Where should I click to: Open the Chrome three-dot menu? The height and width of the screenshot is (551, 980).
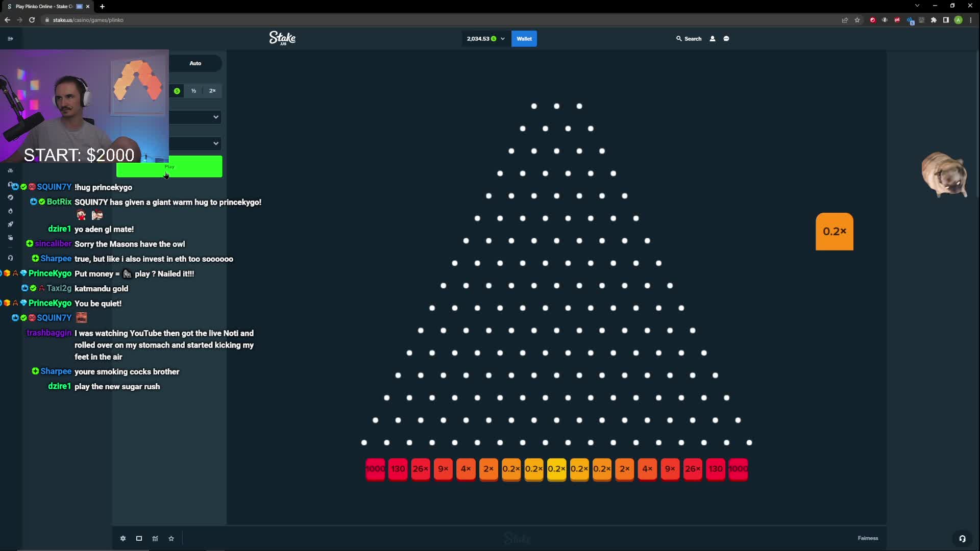pyautogui.click(x=971, y=20)
